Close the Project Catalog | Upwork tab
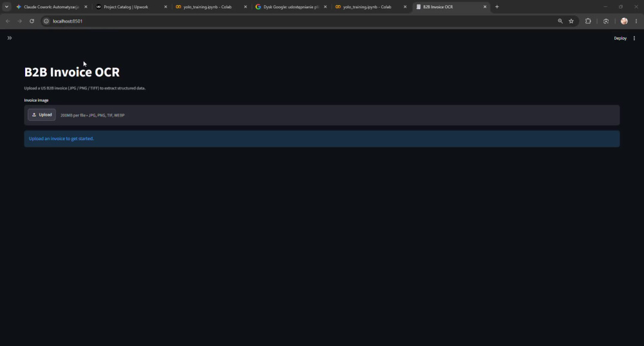 (166, 7)
